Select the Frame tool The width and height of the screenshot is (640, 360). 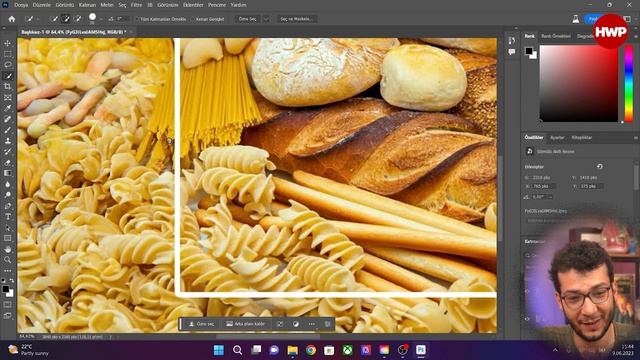[x=8, y=98]
